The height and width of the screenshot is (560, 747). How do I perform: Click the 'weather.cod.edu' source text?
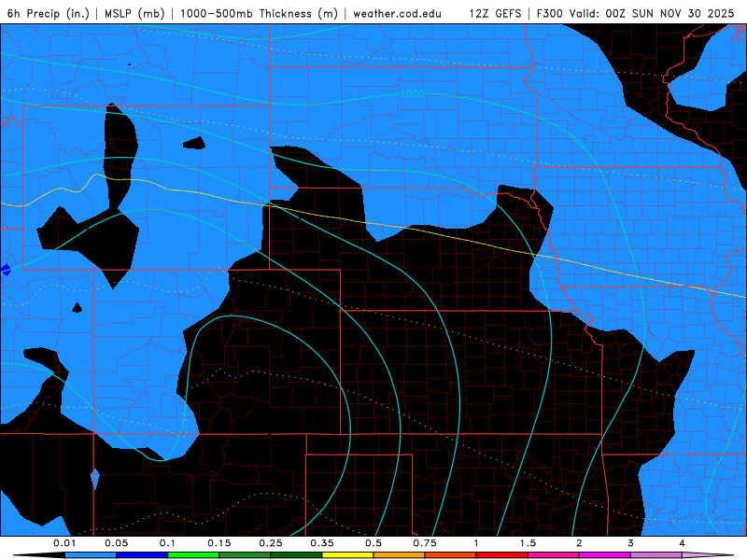pyautogui.click(x=398, y=13)
